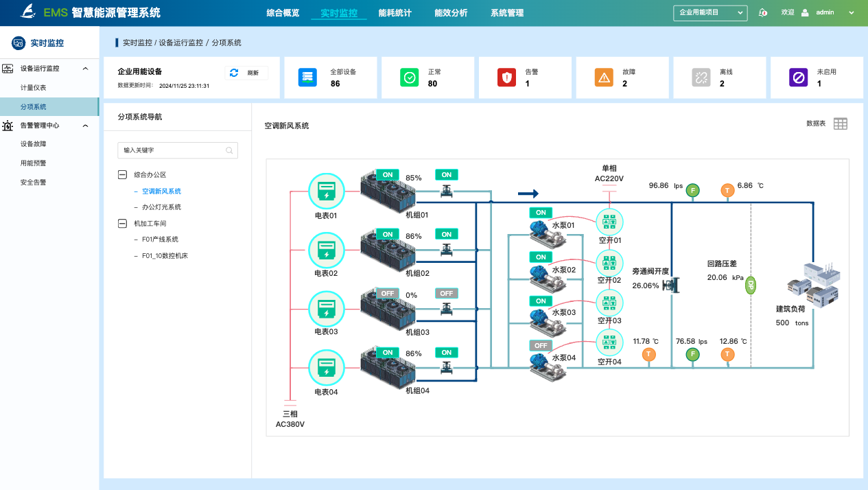Toggle the OFF switch for 水泵04

click(x=541, y=345)
